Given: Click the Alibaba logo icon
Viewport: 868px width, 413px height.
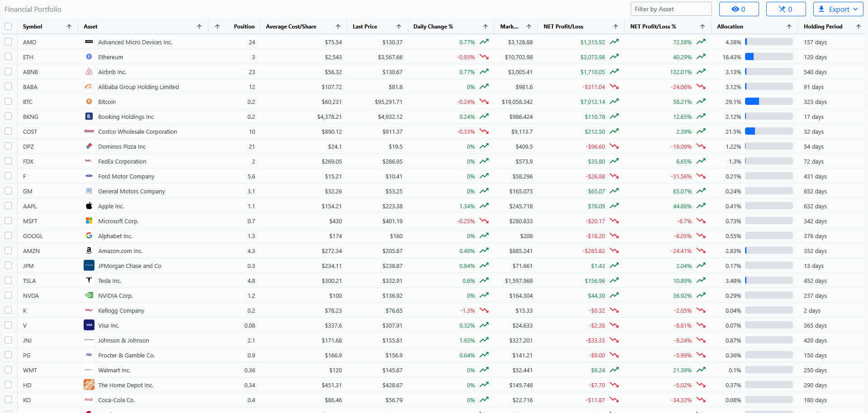Looking at the screenshot, I should point(89,87).
